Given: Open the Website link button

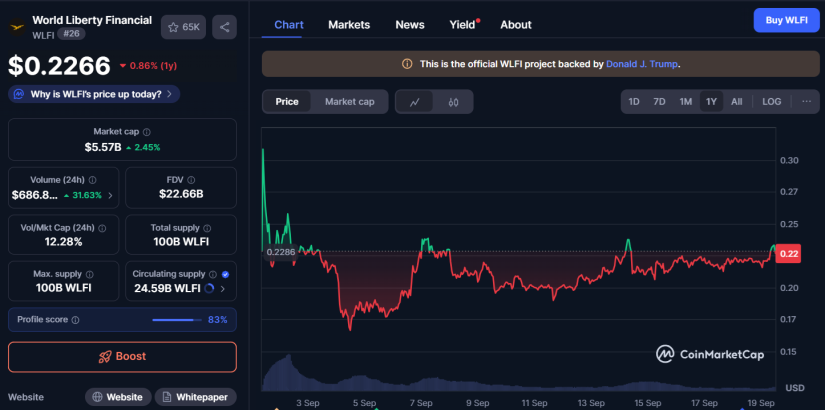Looking at the screenshot, I should click(x=118, y=397).
